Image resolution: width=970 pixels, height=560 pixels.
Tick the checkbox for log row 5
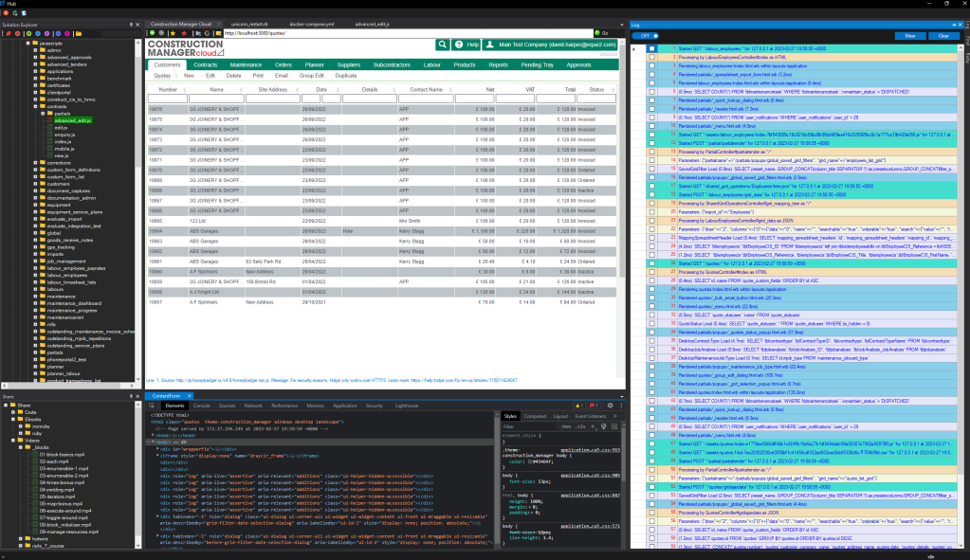point(652,82)
